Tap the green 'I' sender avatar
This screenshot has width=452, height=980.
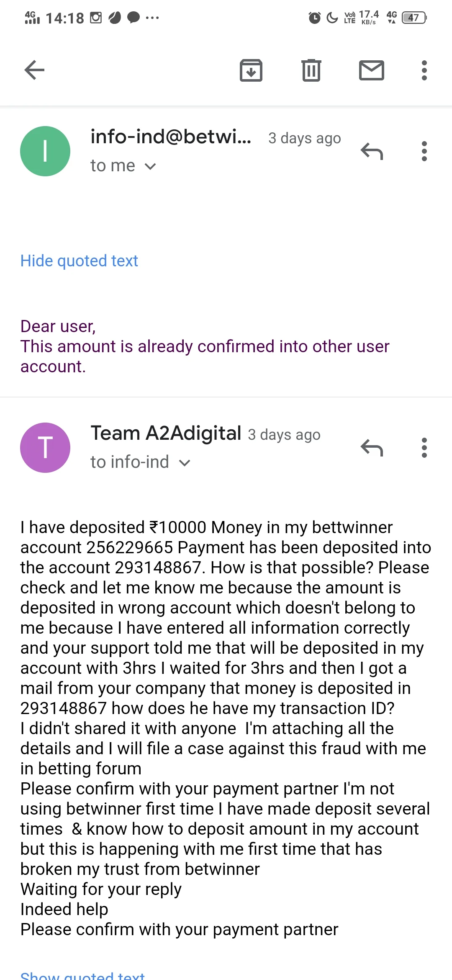tap(45, 151)
